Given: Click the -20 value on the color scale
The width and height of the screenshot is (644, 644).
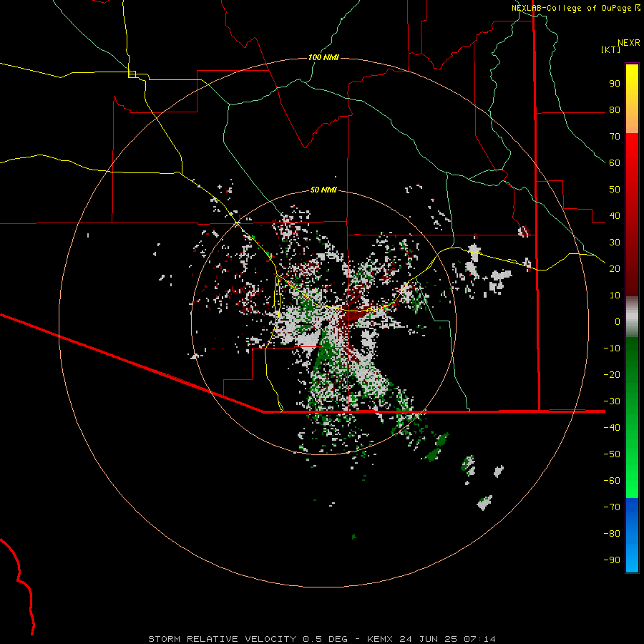Looking at the screenshot, I should [612, 374].
